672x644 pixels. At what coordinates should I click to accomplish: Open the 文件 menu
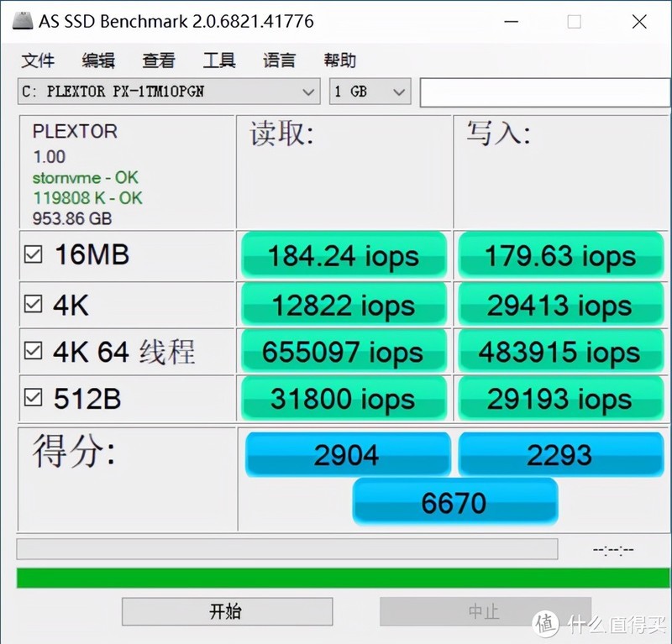click(x=38, y=60)
